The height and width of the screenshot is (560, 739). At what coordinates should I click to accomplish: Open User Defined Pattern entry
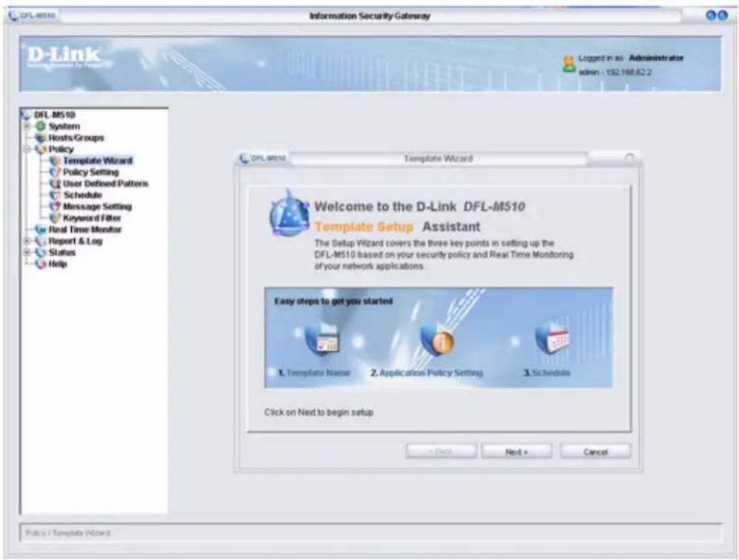click(106, 184)
